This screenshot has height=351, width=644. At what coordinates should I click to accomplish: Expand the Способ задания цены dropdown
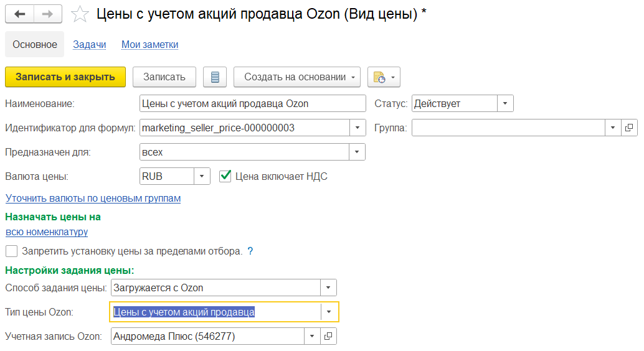click(328, 288)
